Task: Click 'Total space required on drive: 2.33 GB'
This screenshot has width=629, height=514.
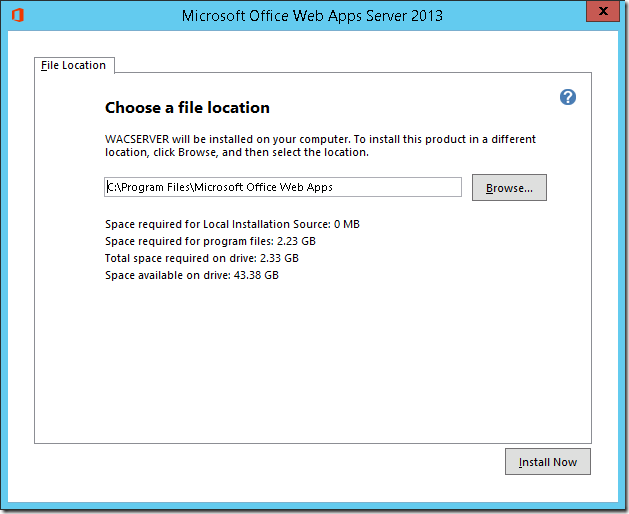Action: (202, 258)
